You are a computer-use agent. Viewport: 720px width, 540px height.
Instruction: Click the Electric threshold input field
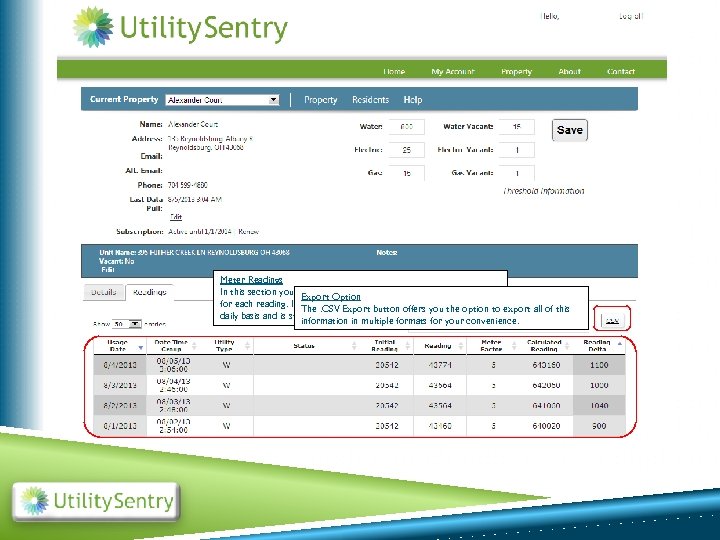click(406, 150)
